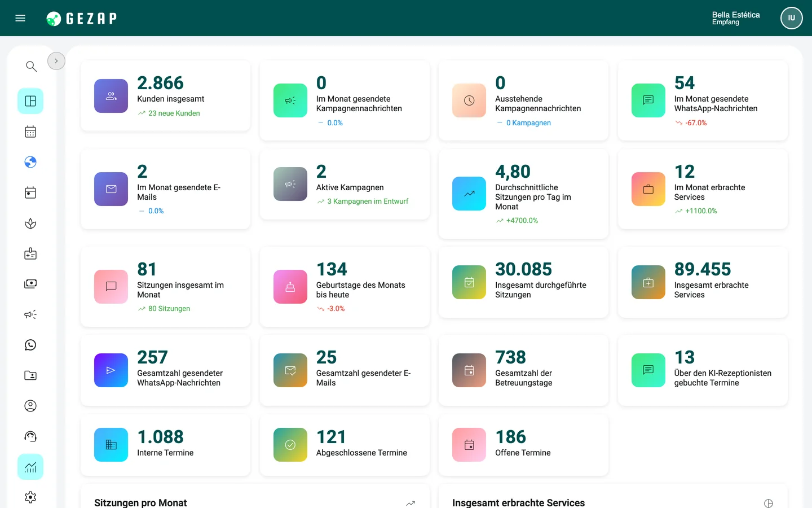The height and width of the screenshot is (508, 812).
Task: Open search from the sidebar magnifier icon
Action: [31, 67]
